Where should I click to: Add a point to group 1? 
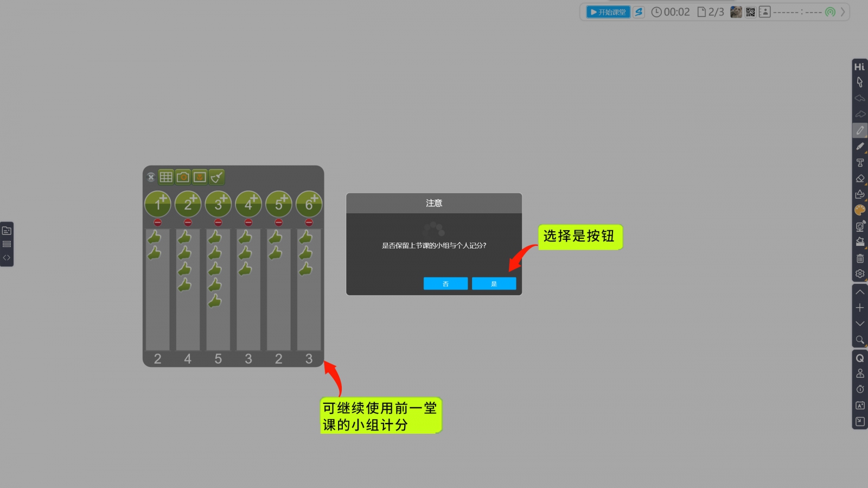[x=158, y=204]
